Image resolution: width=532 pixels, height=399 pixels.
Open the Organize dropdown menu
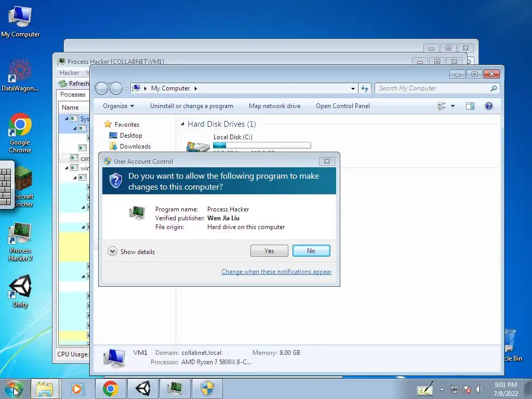118,106
